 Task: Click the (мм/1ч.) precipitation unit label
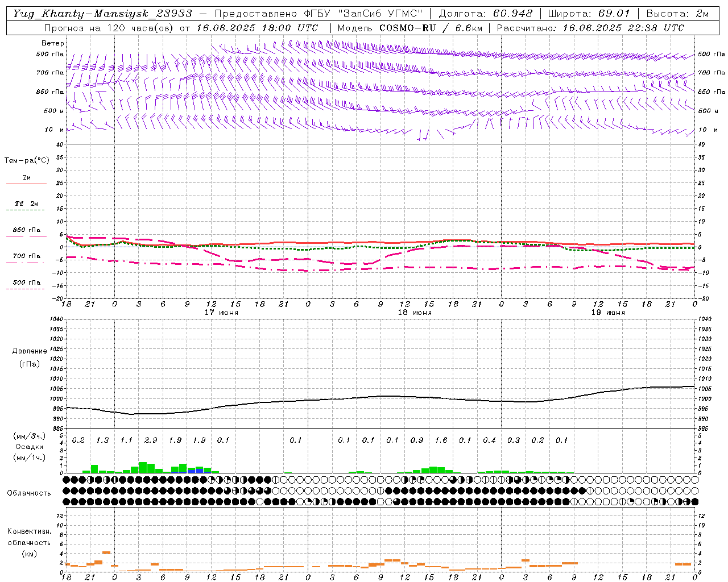[x=29, y=458]
